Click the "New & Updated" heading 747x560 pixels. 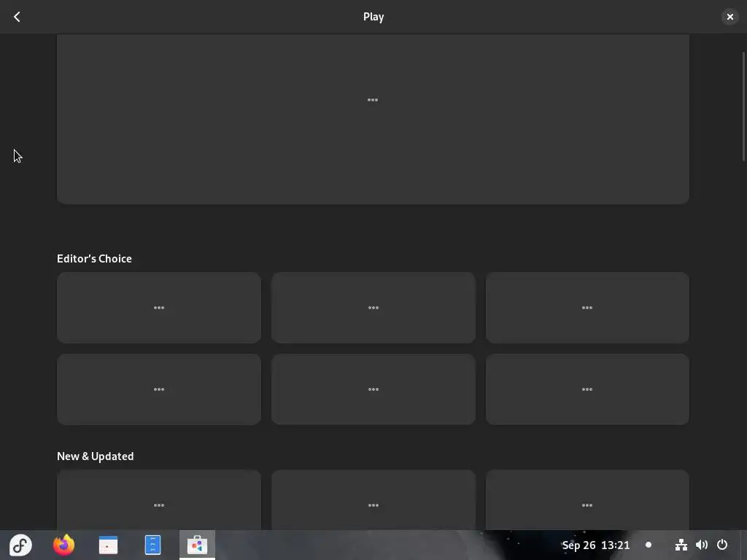pos(96,456)
